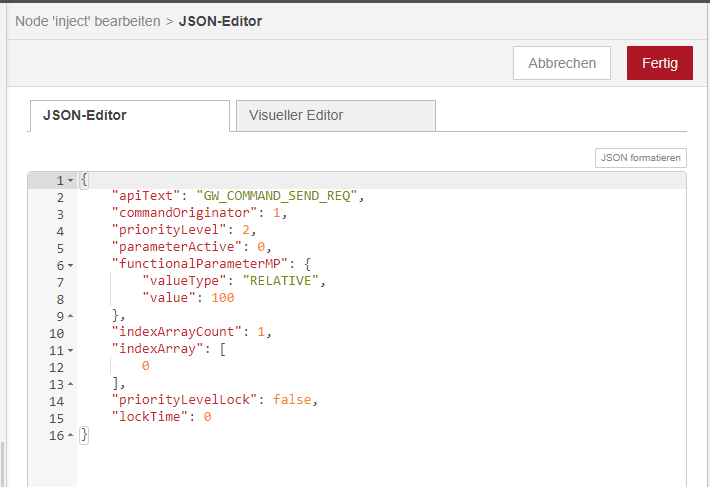Image resolution: width=710 pixels, height=487 pixels.
Task: Click the lockTime value 0
Action: coord(207,417)
